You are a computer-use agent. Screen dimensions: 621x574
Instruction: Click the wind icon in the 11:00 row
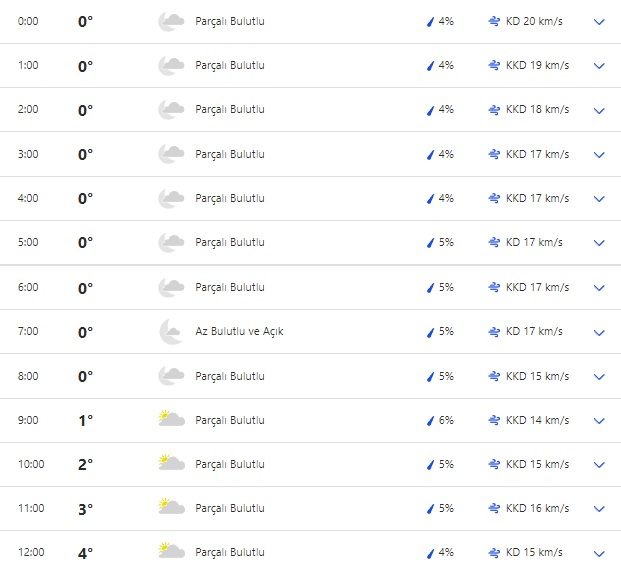tap(494, 508)
